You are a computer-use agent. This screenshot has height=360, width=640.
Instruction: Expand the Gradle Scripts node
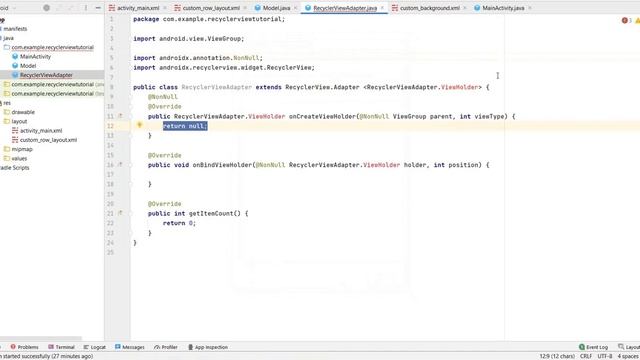[15, 168]
